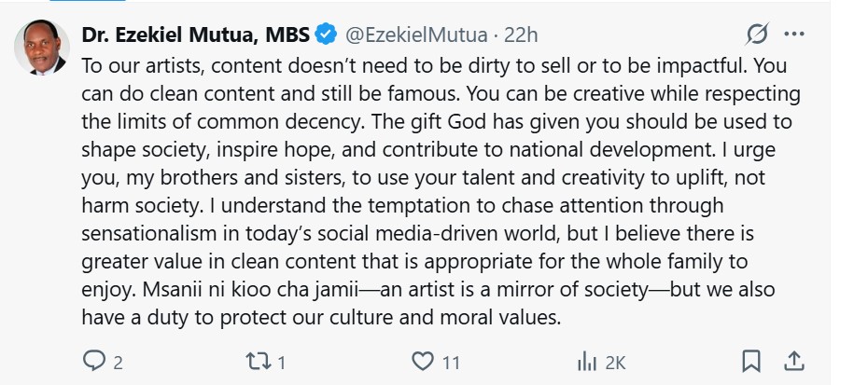
Task: Open view analytics bar chart icon
Action: [587, 361]
